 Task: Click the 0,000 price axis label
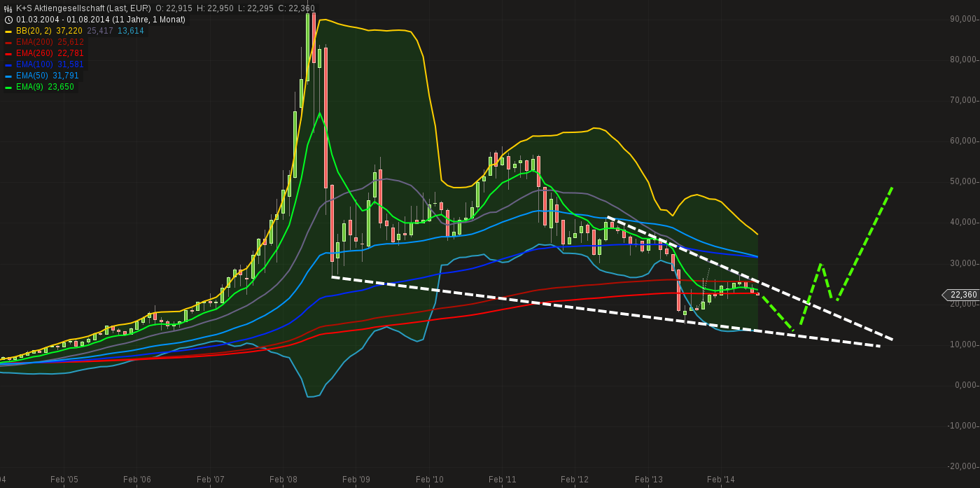coord(965,385)
